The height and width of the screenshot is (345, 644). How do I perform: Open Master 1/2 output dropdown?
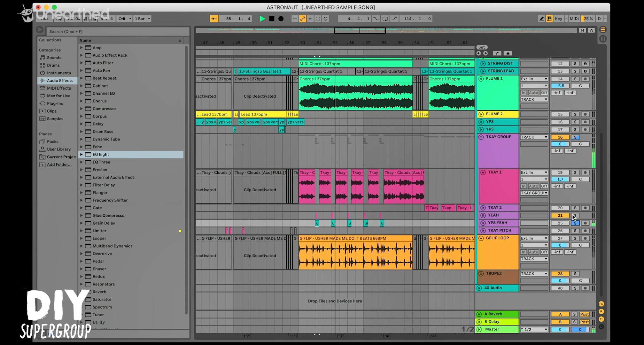coord(534,329)
